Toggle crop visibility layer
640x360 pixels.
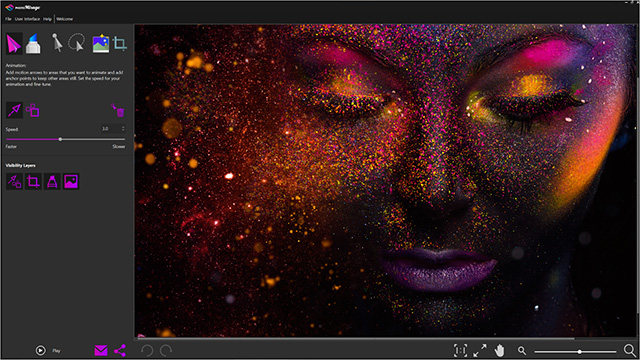[33, 182]
